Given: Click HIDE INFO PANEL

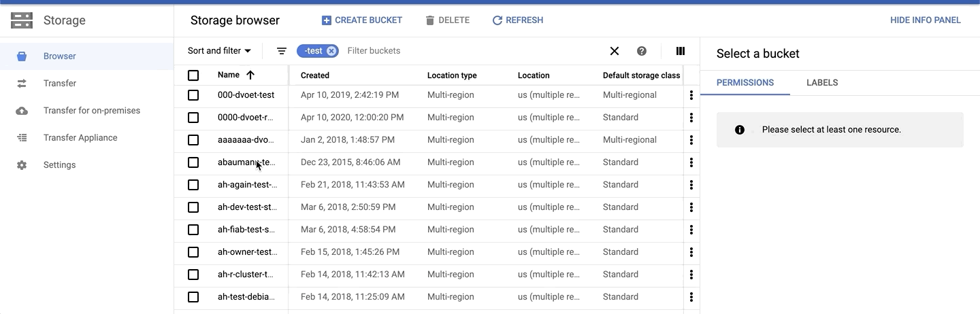Looking at the screenshot, I should click(926, 20).
